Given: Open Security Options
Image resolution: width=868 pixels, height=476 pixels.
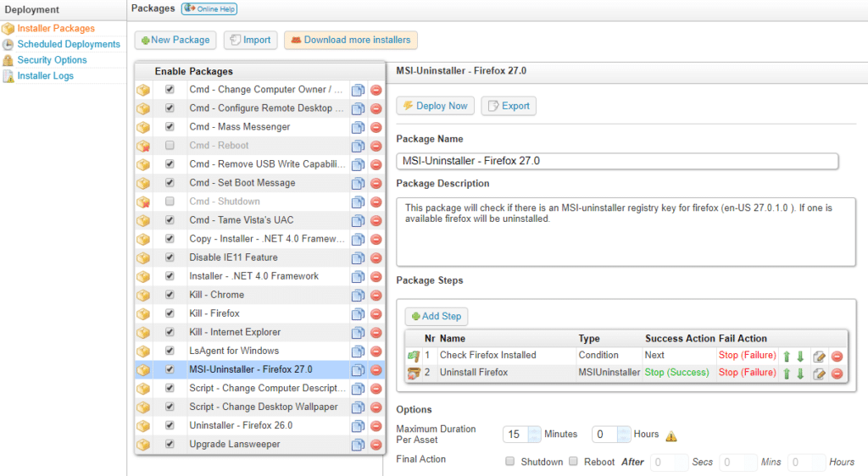Looking at the screenshot, I should [52, 59].
